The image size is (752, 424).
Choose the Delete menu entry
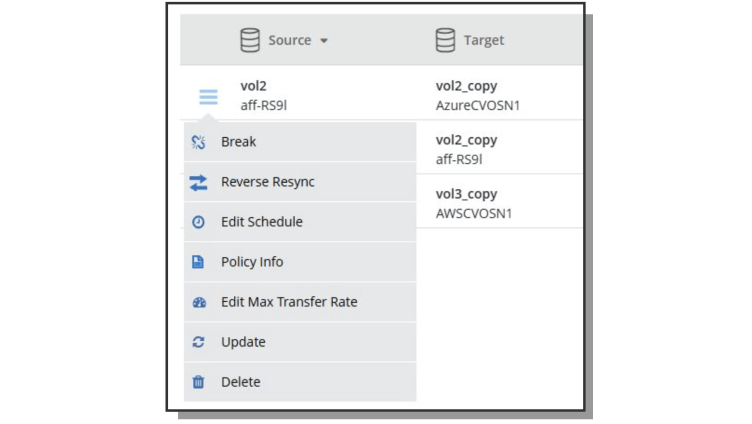pyautogui.click(x=240, y=382)
